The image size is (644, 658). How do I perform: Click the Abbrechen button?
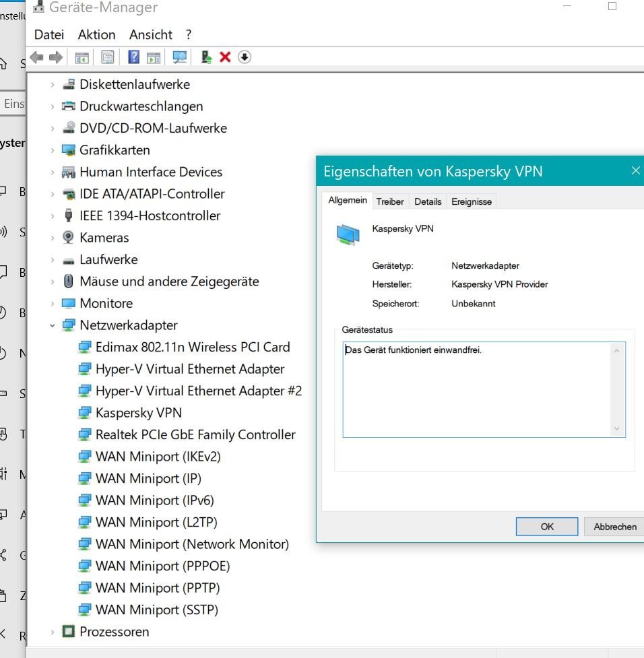[614, 527]
